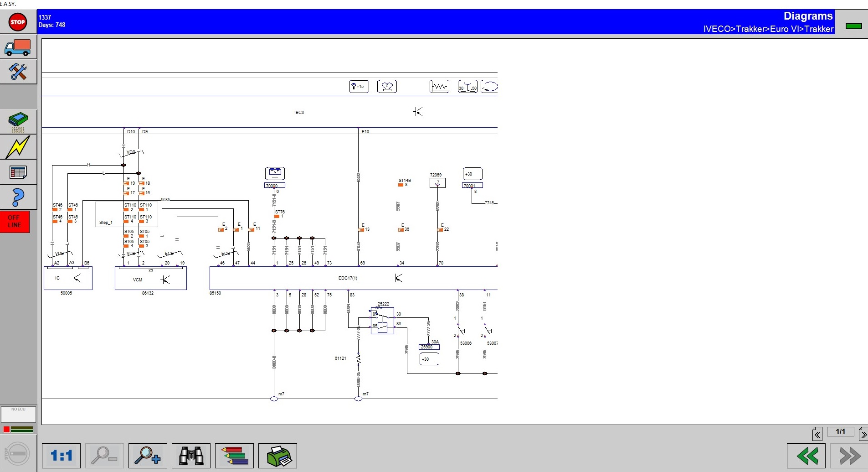The image size is (868, 472).
Task: Go to previous diagram page arrow
Action: coord(817,435)
